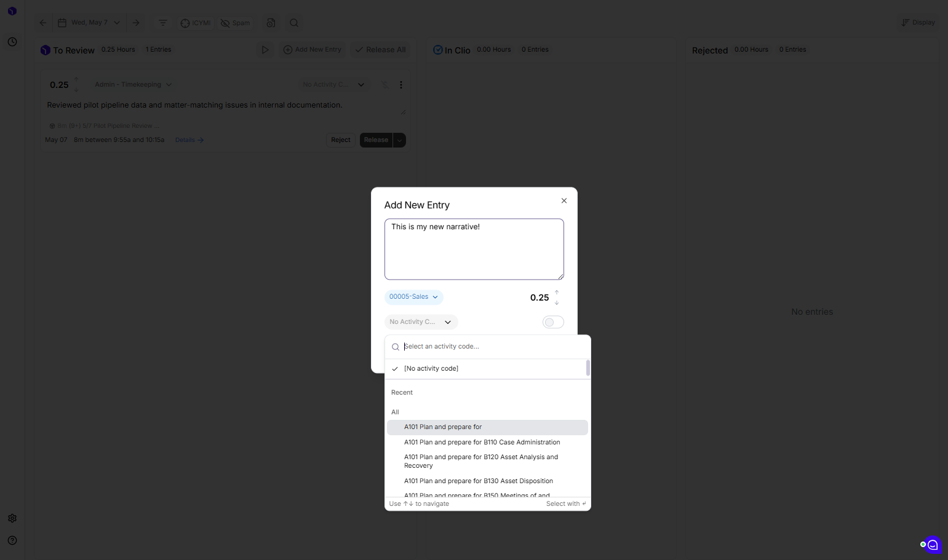Open the entry card's No Activity Code dropdown
948x560 pixels.
coord(334,85)
